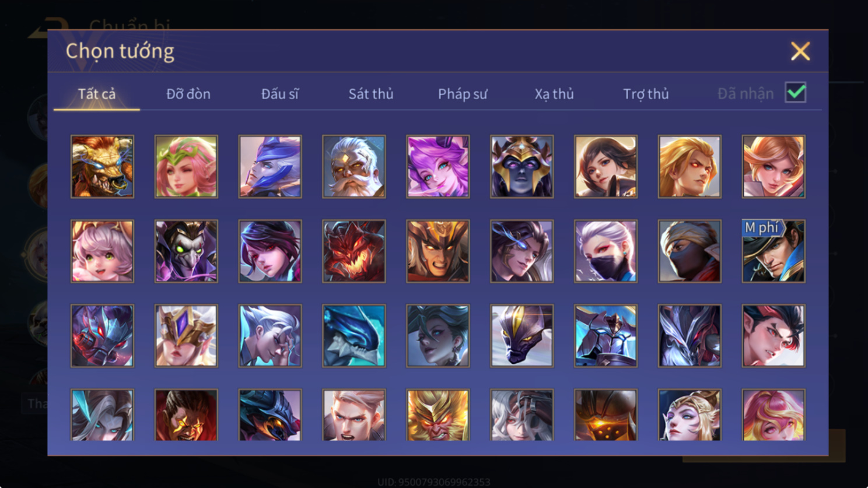Switch to the 'Đỡ đòn' tab
868x488 pixels.
coord(188,94)
